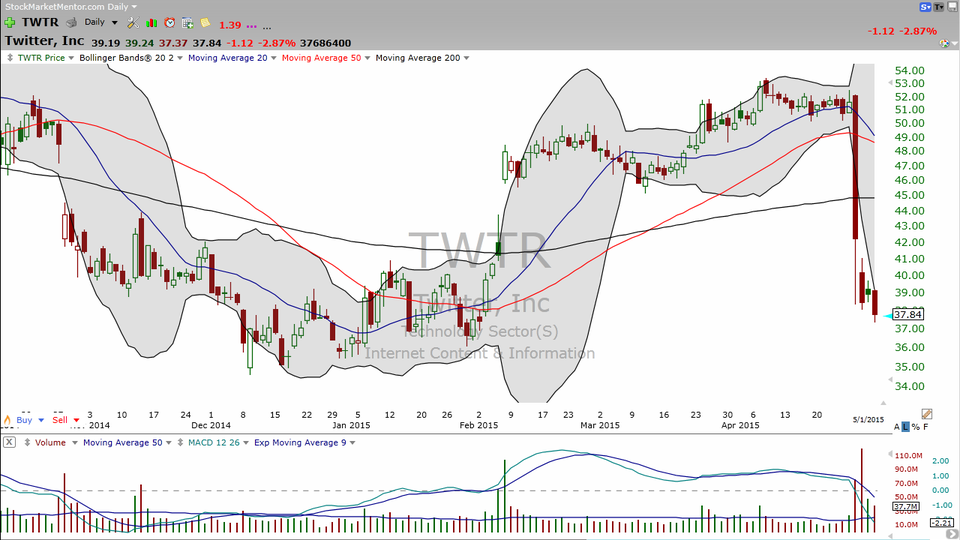The image size is (960, 540).
Task: Click the 37.84 last price label on axis
Action: 907,315
